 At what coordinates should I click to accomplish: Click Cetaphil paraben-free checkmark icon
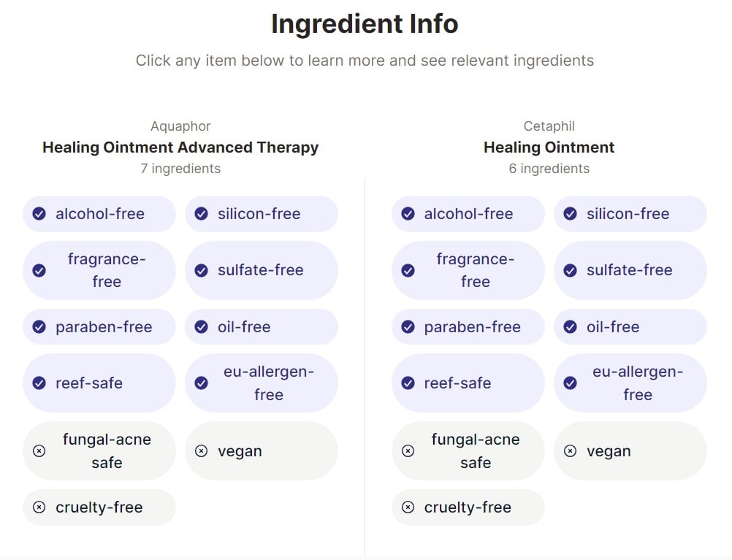coord(408,326)
